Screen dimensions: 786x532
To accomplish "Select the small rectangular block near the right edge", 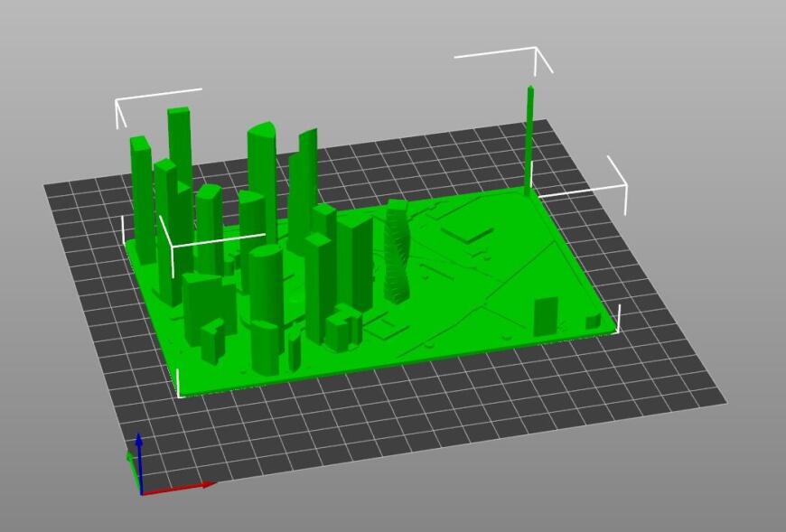I will coord(547,313).
